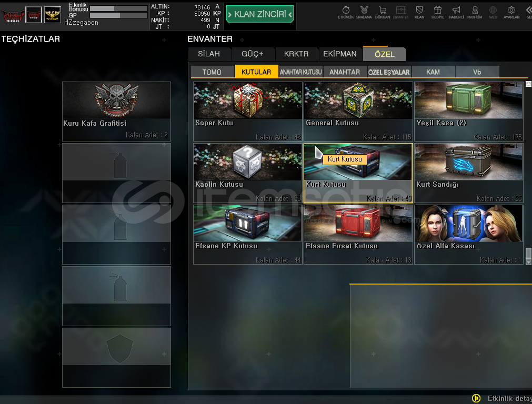Select the ANAHTAR sub-tab
Screen dimensions: 532x404
pos(345,72)
